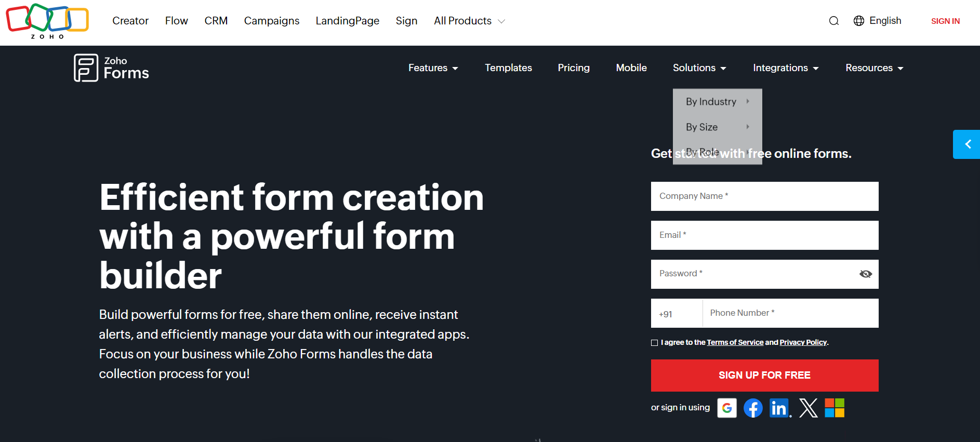
Task: Sign in using LinkedIn icon
Action: pyautogui.click(x=780, y=408)
